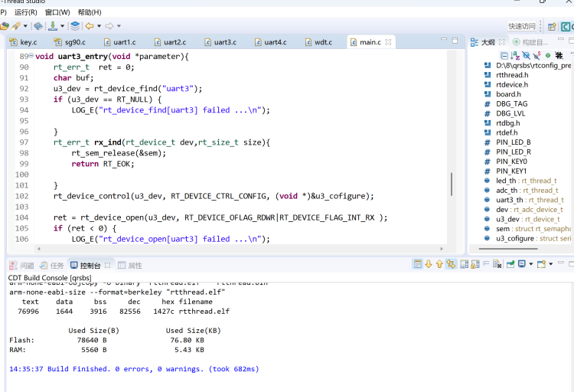
Task: Click pin console icon
Action: [x=510, y=264]
